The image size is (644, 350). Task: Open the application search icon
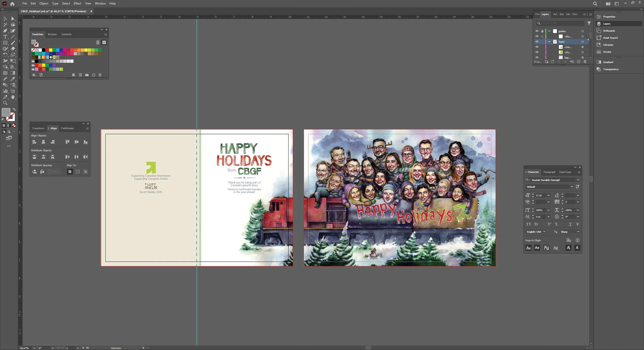(x=595, y=4)
